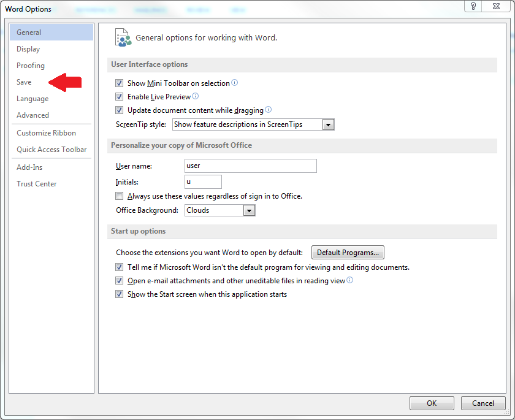The image size is (515, 420).
Task: Click the Initials label
Action: point(127,182)
